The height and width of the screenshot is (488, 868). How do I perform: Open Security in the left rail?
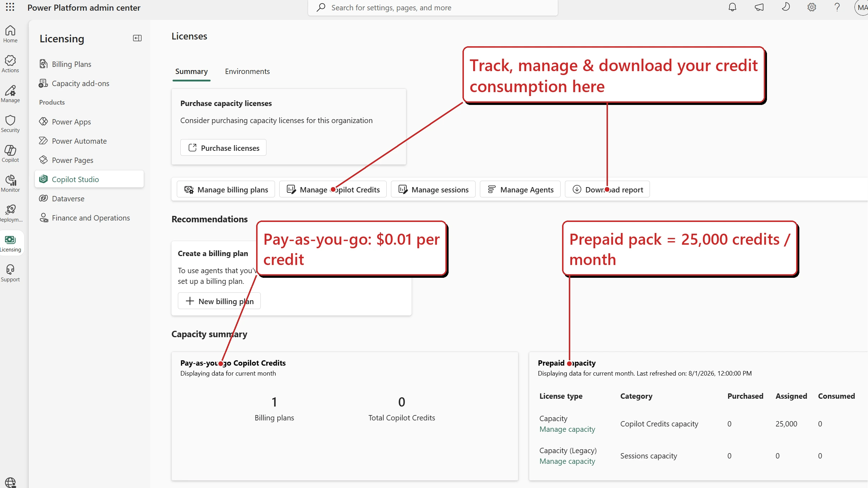(x=10, y=124)
